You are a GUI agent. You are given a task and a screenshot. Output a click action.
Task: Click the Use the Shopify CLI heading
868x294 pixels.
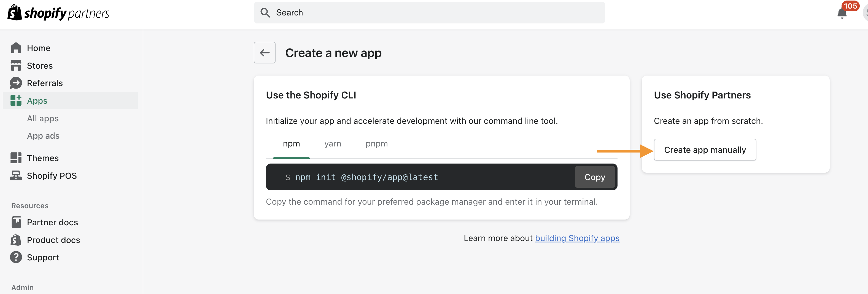coord(311,95)
